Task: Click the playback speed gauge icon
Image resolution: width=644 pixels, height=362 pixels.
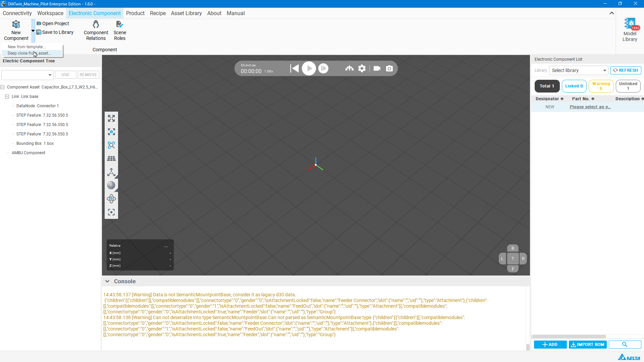Action: coord(350,68)
